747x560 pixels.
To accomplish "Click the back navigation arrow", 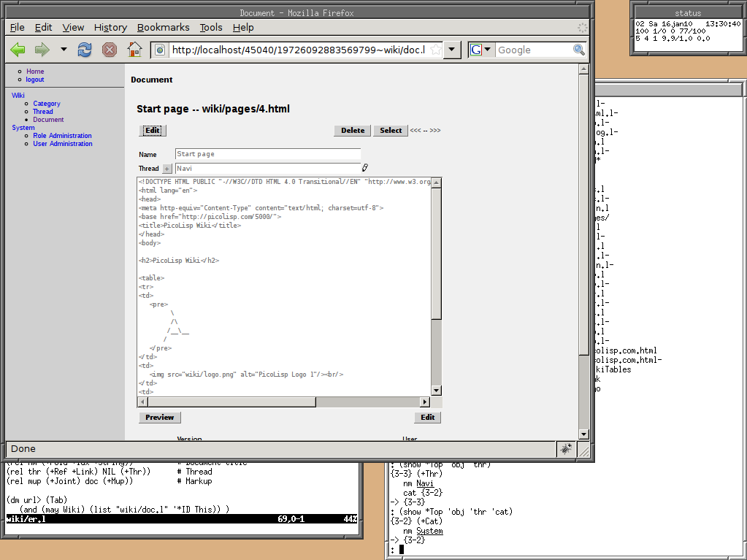I will [16, 49].
